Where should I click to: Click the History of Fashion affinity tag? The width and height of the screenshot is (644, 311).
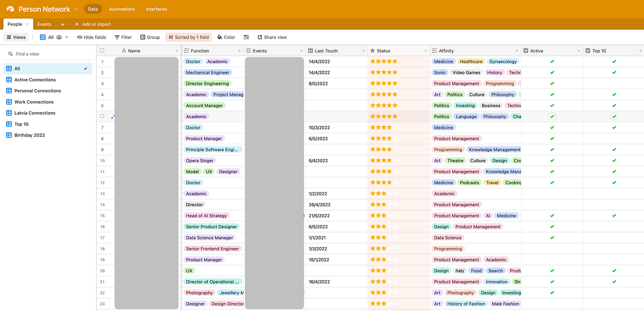coord(466,304)
